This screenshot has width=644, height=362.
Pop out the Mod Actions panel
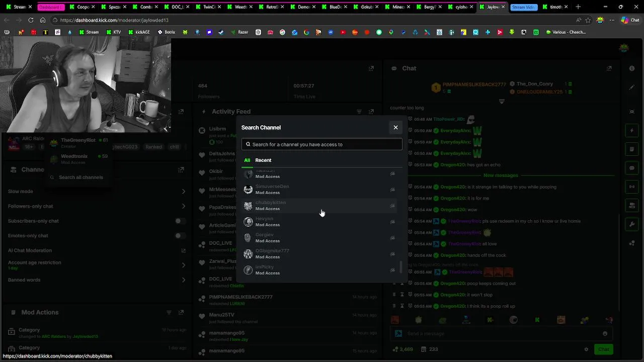pos(181,312)
